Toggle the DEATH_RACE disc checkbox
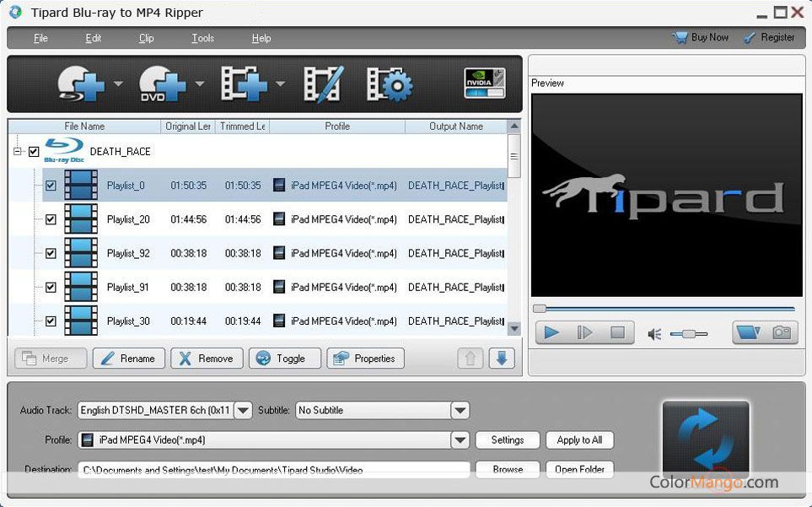 (34, 152)
